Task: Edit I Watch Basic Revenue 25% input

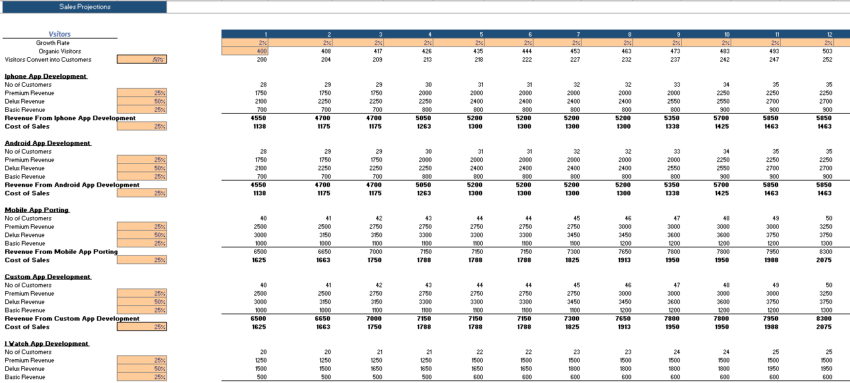Action: [x=141, y=376]
